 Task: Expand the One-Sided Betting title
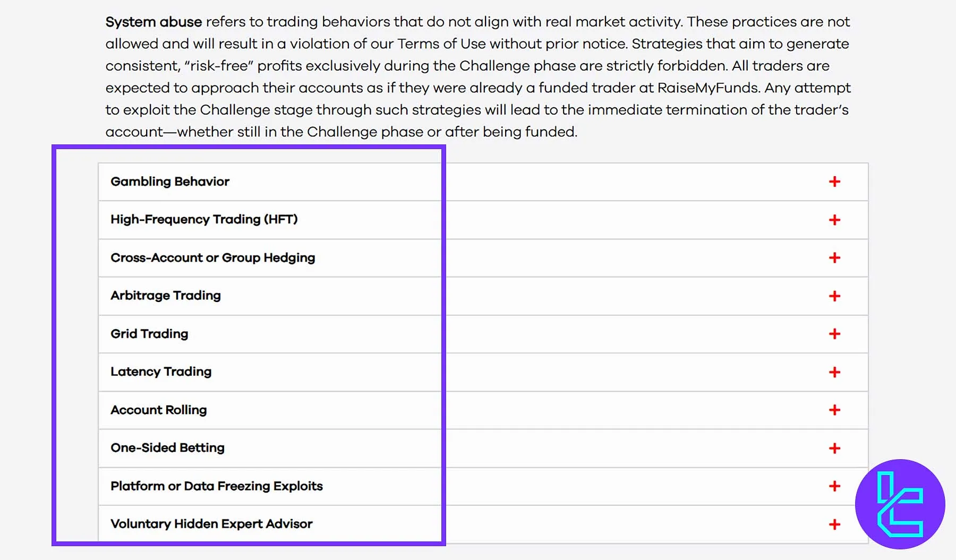click(167, 448)
